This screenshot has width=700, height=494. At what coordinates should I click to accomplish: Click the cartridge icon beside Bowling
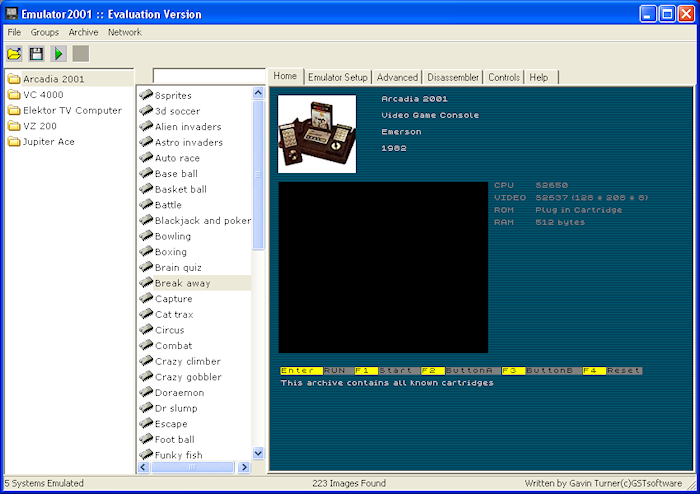[x=146, y=235]
